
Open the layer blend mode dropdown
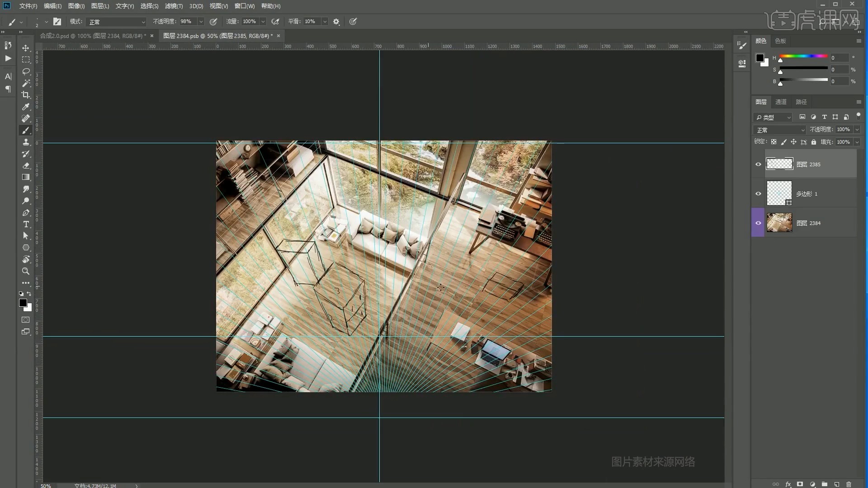(780, 130)
